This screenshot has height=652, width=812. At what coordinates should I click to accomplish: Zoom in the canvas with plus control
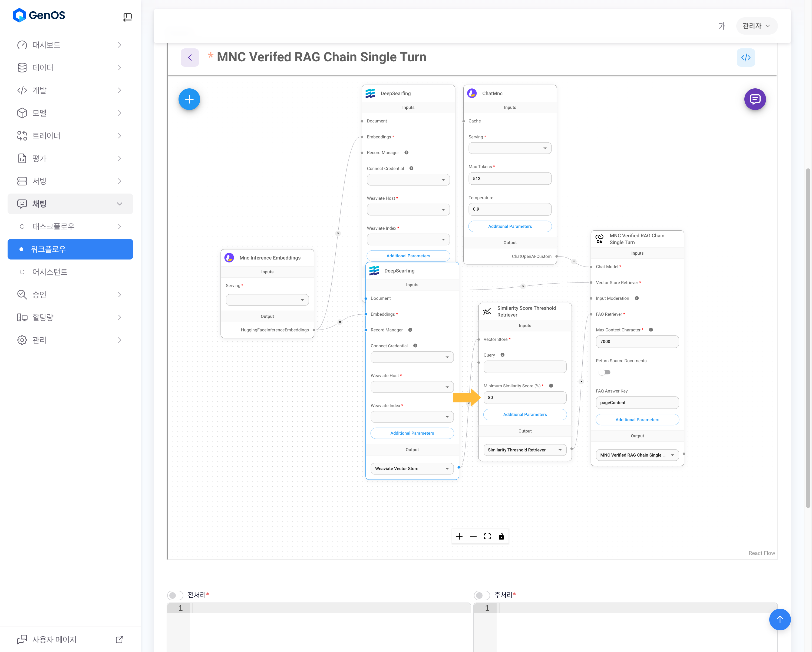459,536
